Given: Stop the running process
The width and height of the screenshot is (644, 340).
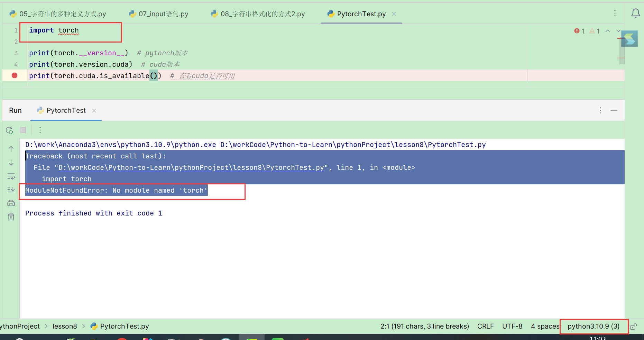Looking at the screenshot, I should pyautogui.click(x=22, y=130).
